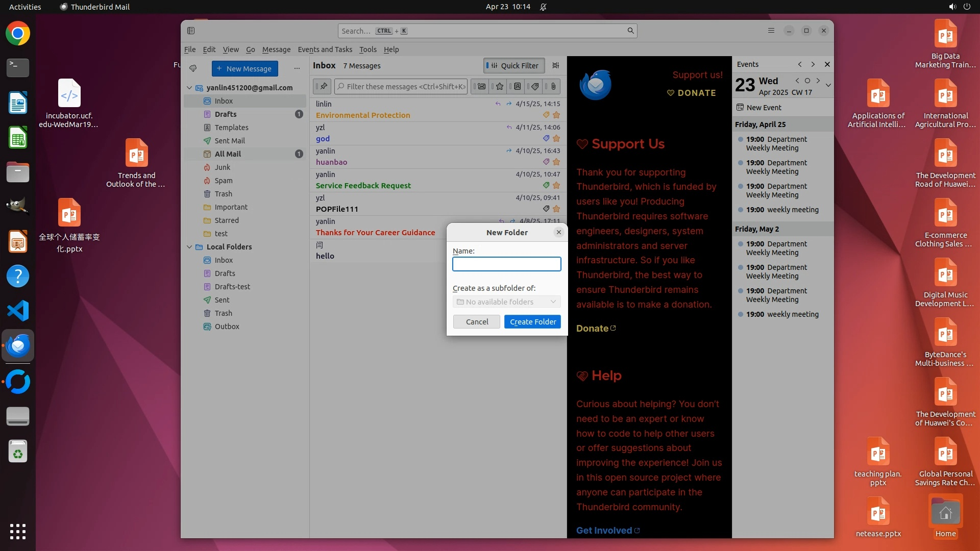Click Cancel in New Folder dialog

tap(476, 322)
